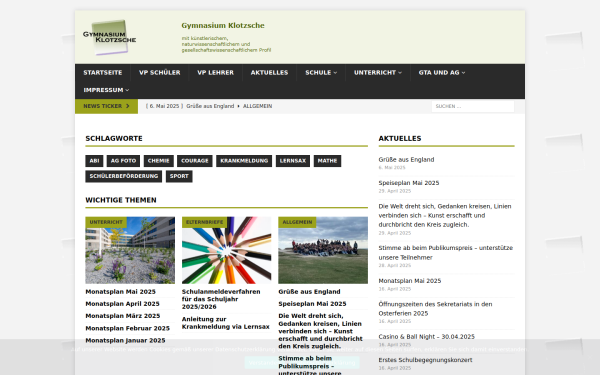600x375 pixels.
Task: Click the Suchen search field
Action: tap(473, 106)
